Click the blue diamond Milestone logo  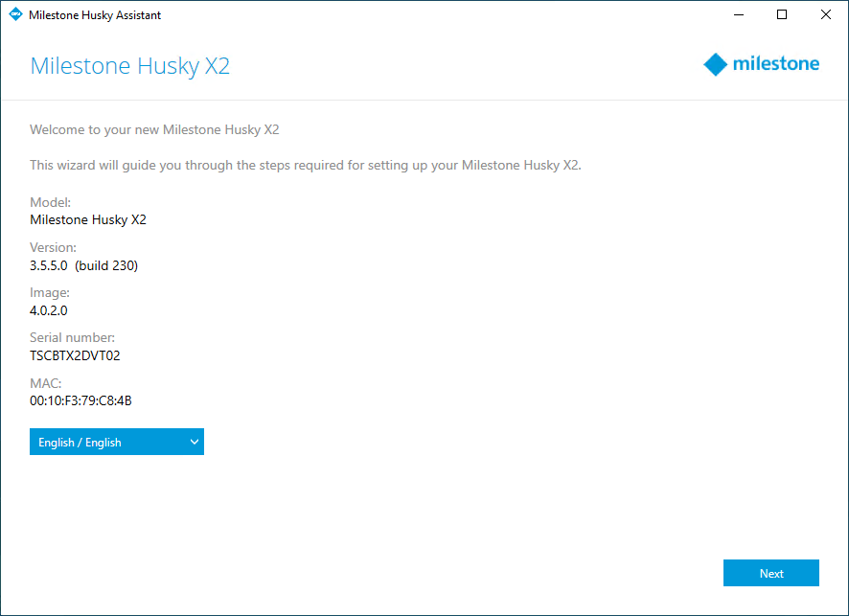[716, 64]
